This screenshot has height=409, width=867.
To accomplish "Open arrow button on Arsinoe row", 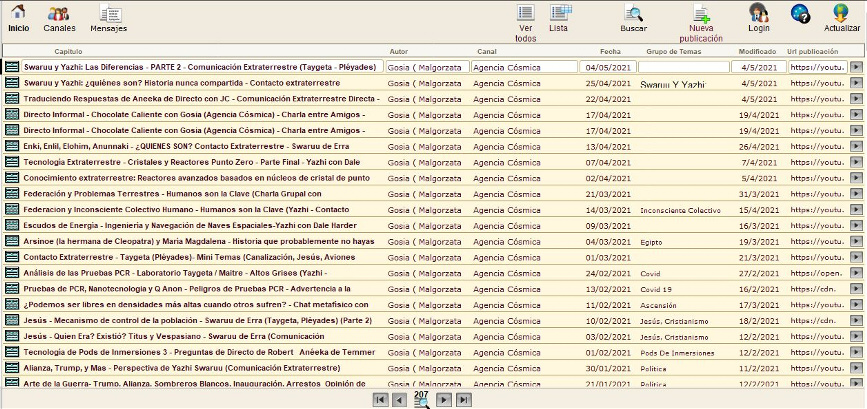I will (x=856, y=241).
